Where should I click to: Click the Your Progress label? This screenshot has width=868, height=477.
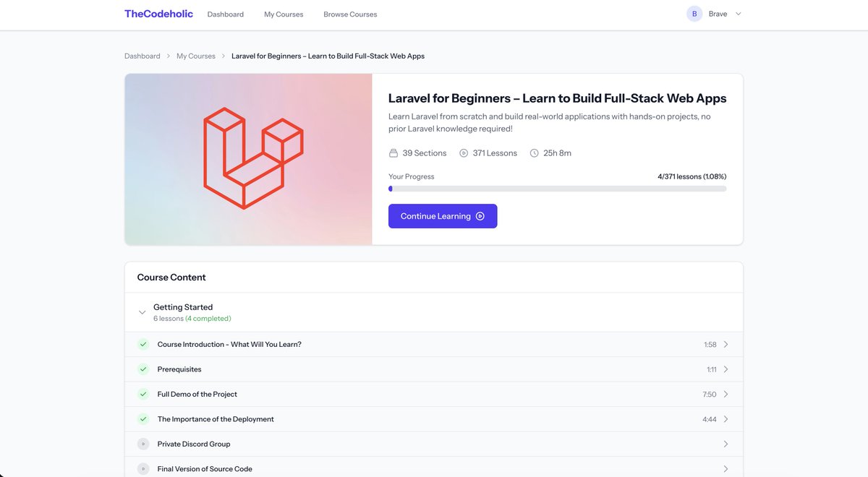coord(412,176)
